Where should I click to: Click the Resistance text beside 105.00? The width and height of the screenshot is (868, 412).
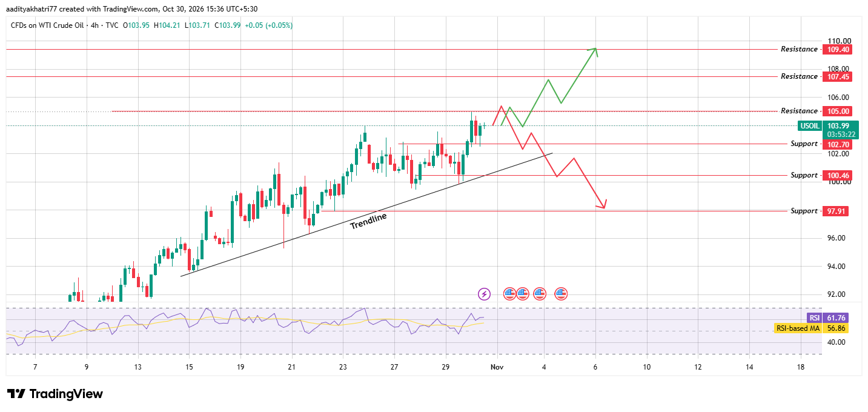point(799,111)
